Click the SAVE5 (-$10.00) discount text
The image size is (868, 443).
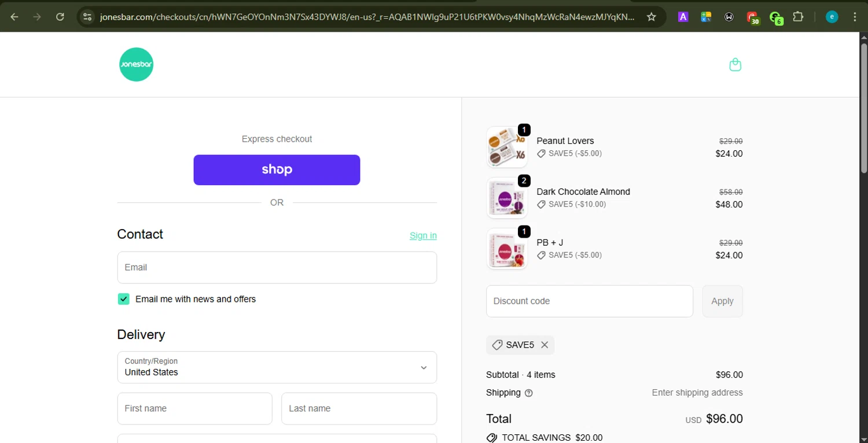(577, 204)
